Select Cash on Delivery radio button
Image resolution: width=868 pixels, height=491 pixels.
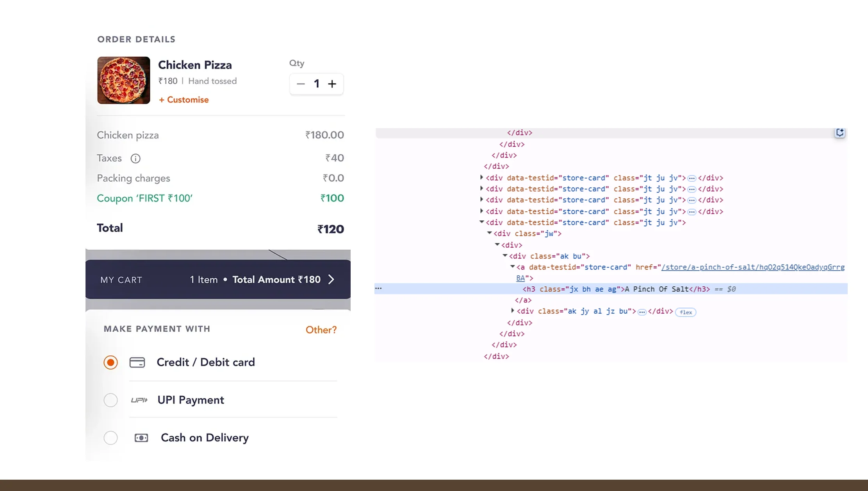pyautogui.click(x=111, y=438)
